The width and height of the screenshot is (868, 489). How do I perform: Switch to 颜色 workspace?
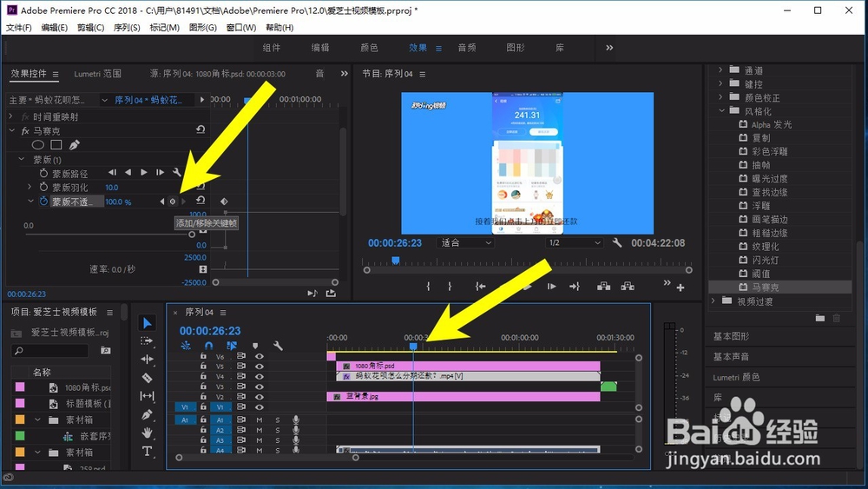click(369, 48)
